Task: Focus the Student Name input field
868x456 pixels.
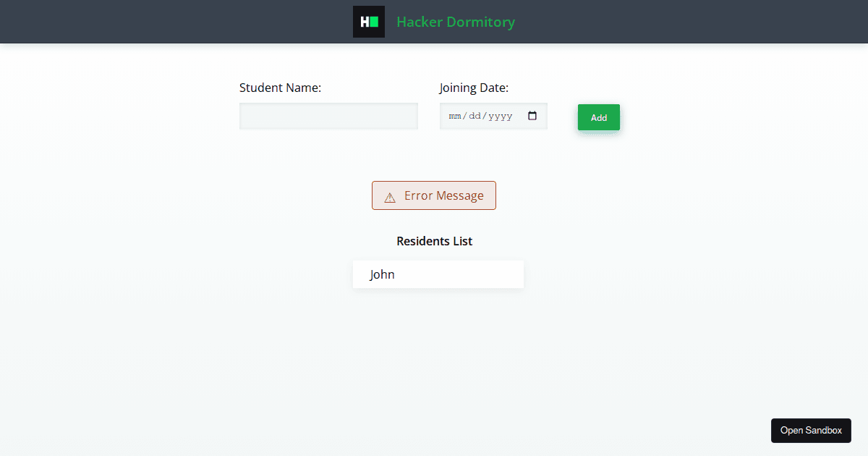Action: coord(328,116)
